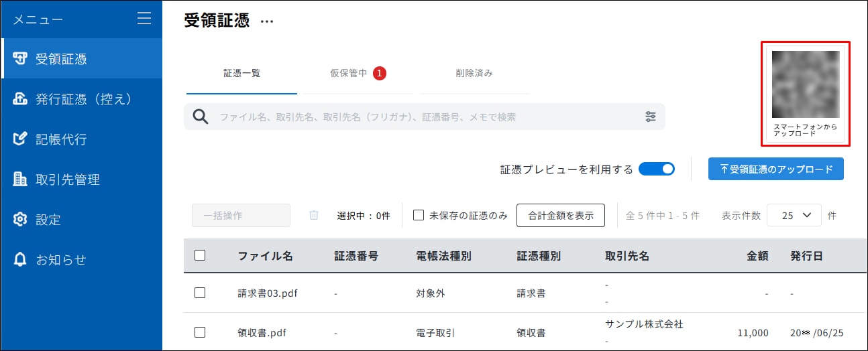Viewport: 868px width, 351px height.
Task: Select 取引先管理 in the side menu
Action: [82, 180]
